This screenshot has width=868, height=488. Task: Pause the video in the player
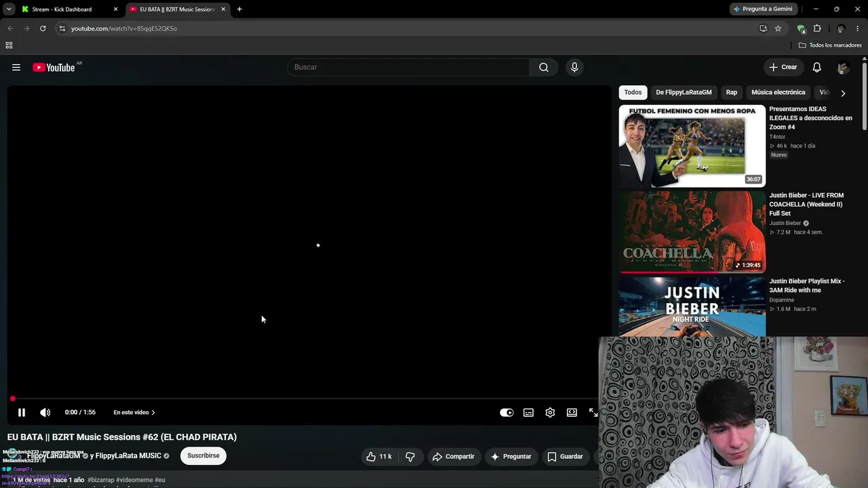[22, 412]
